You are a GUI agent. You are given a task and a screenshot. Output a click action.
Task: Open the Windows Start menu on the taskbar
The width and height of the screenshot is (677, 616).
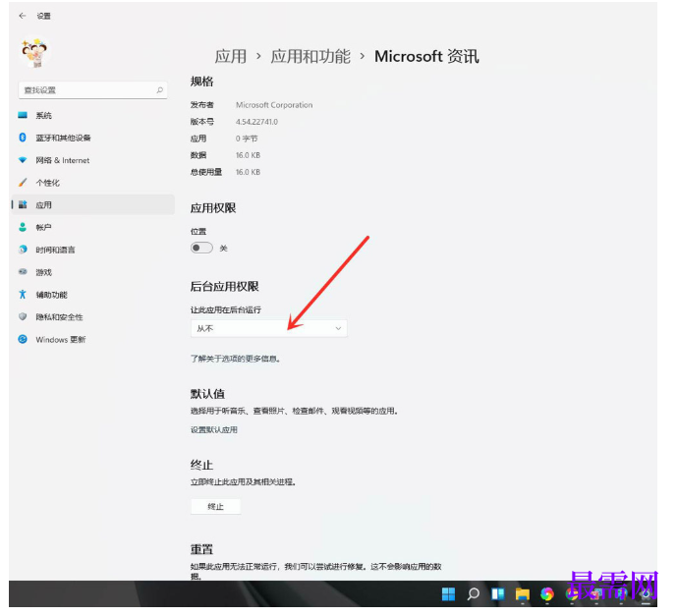(449, 594)
